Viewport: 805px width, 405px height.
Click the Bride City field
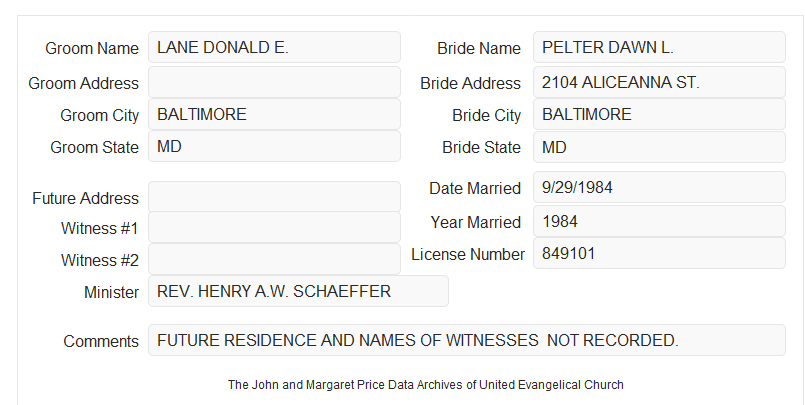659,114
